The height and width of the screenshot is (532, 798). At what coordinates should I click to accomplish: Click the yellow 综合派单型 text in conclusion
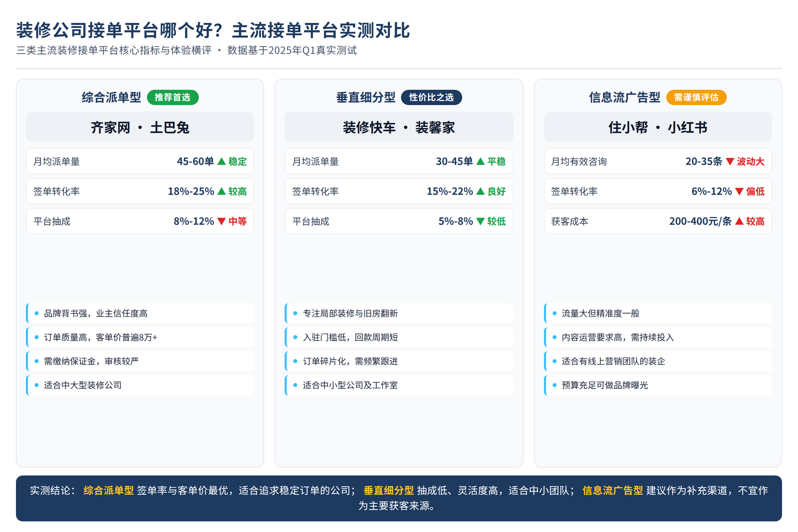coord(109,490)
